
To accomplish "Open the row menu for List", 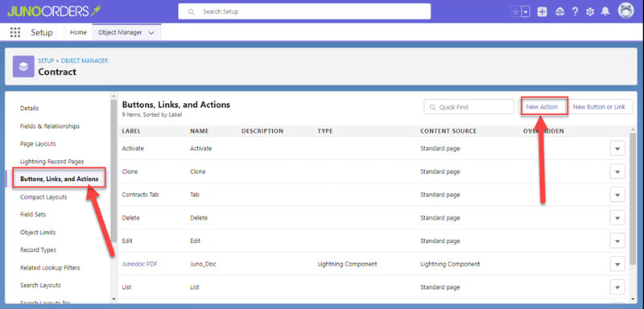I will 617,286.
